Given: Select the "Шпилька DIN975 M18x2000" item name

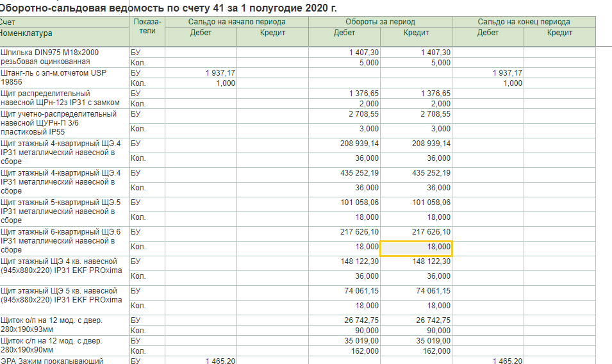Looking at the screenshot, I should (50, 52).
